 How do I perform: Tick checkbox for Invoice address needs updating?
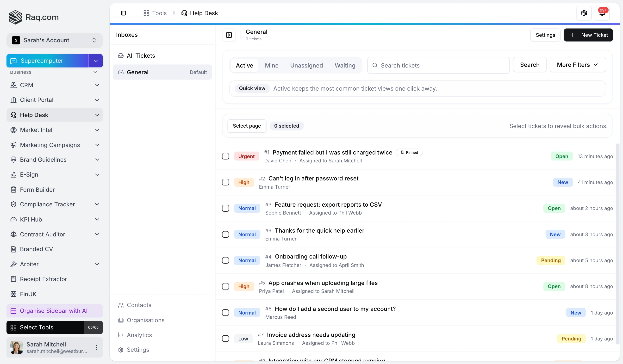click(225, 339)
